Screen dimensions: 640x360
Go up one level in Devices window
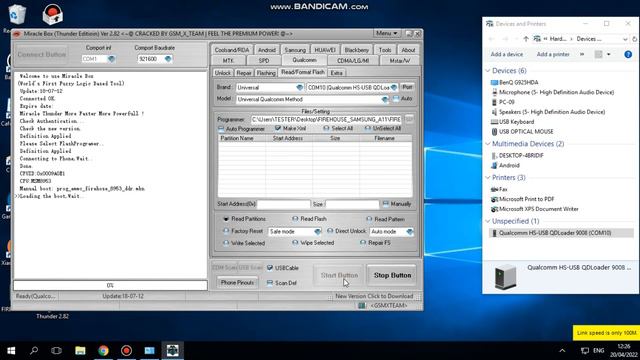tap(526, 39)
